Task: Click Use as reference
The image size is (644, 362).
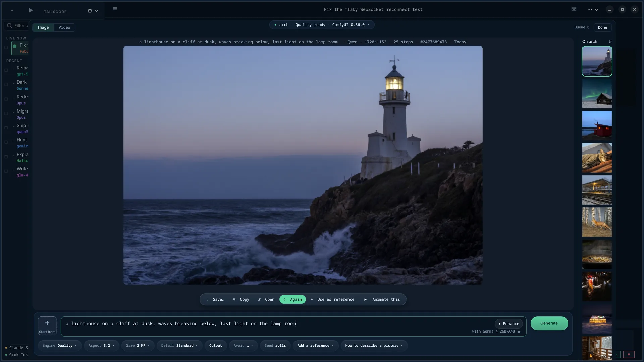Action: click(x=332, y=299)
